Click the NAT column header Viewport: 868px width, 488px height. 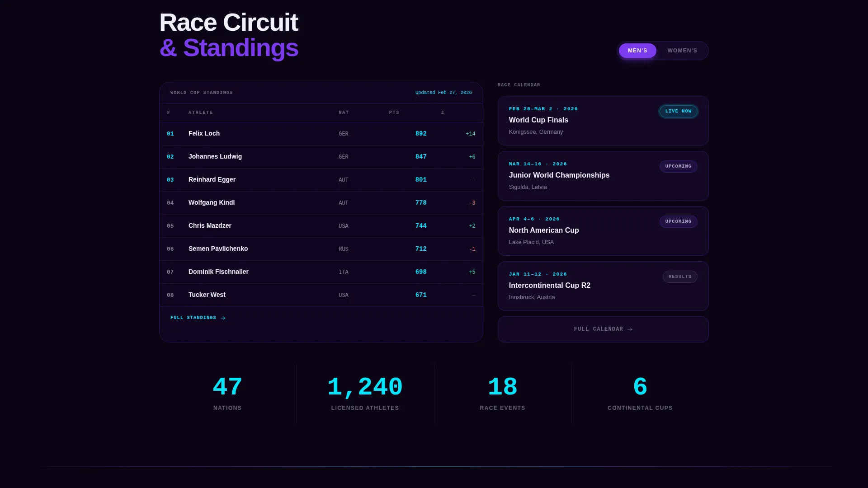coord(344,113)
